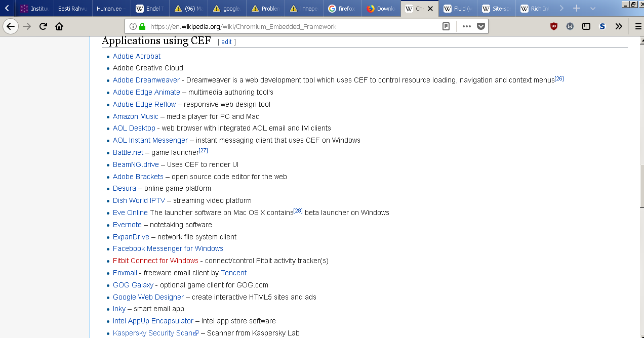This screenshot has height=338, width=644.
Task: Click the round W extension icon
Action: 570,26
